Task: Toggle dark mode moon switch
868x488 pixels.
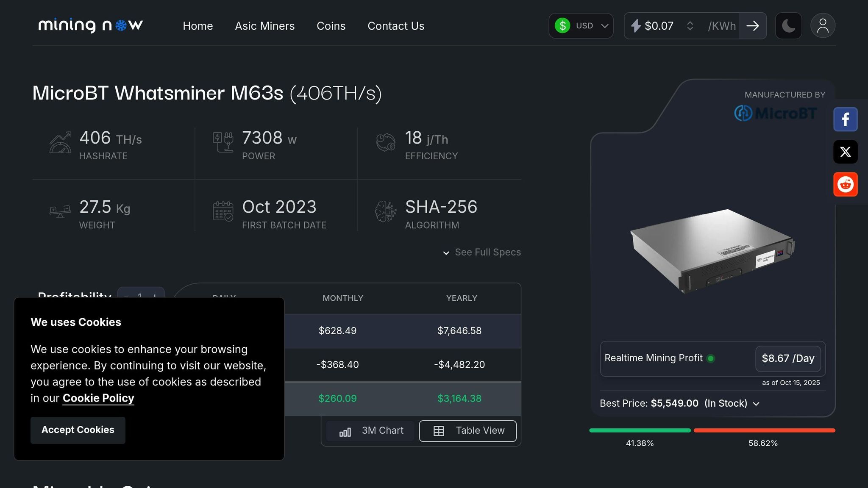Action: pos(788,26)
